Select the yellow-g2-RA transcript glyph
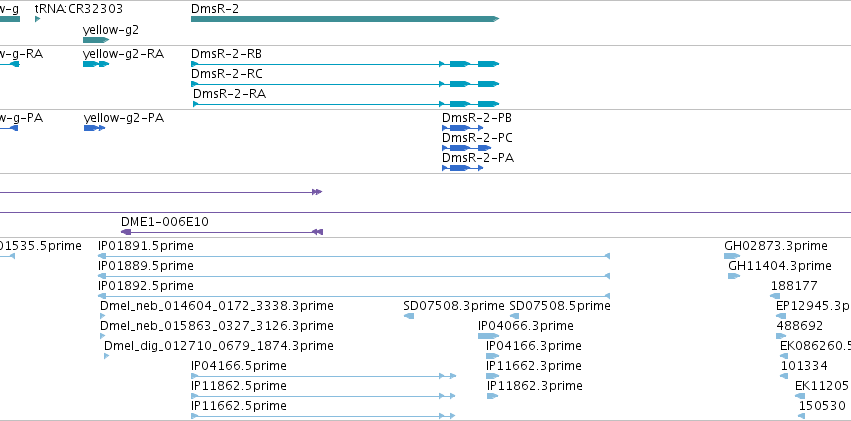 coord(96,64)
